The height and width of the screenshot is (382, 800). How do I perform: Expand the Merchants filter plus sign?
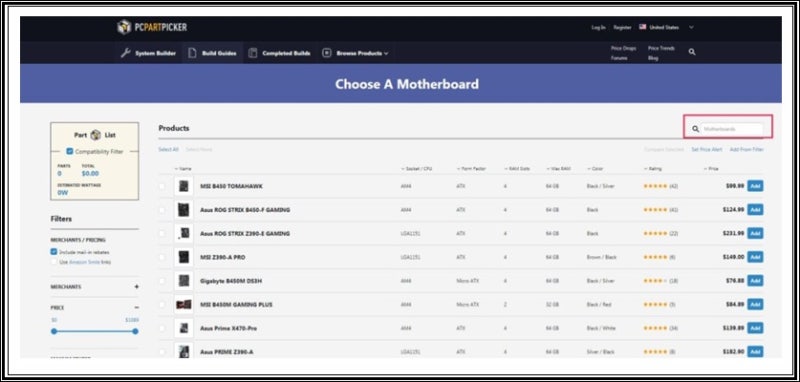136,287
